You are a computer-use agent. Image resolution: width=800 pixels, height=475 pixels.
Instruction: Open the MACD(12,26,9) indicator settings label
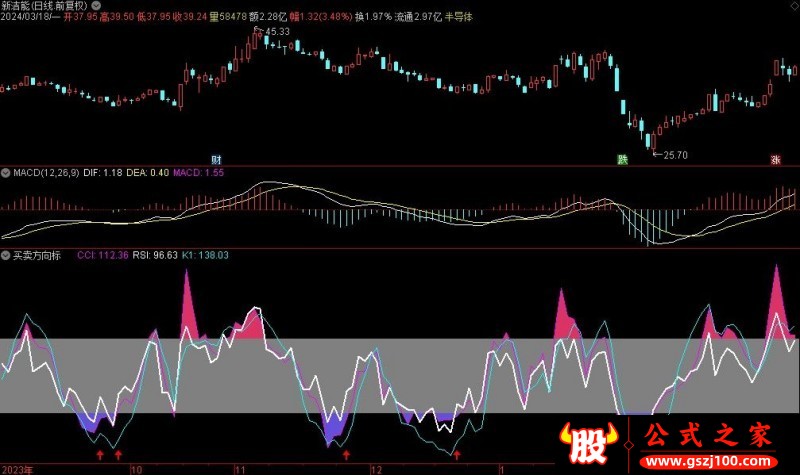tap(45, 173)
